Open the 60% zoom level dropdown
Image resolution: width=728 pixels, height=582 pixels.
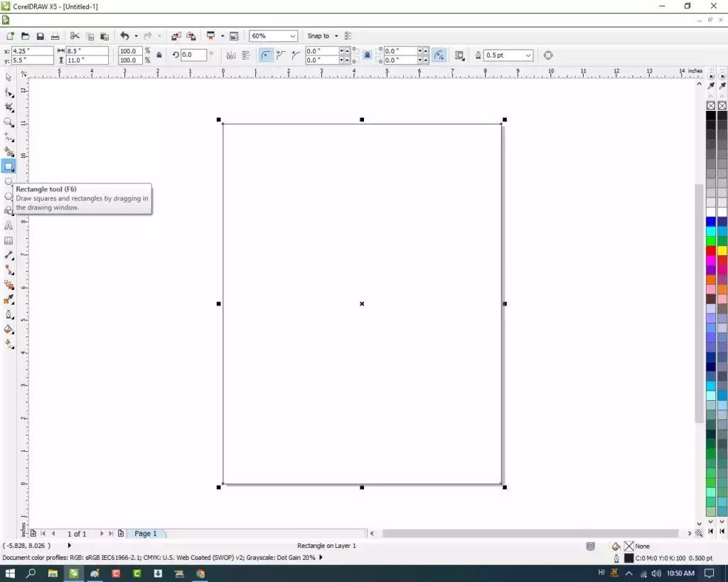(292, 36)
